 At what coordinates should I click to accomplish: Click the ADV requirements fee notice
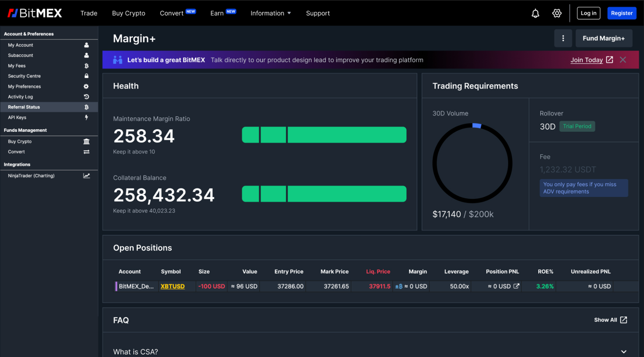coord(583,188)
